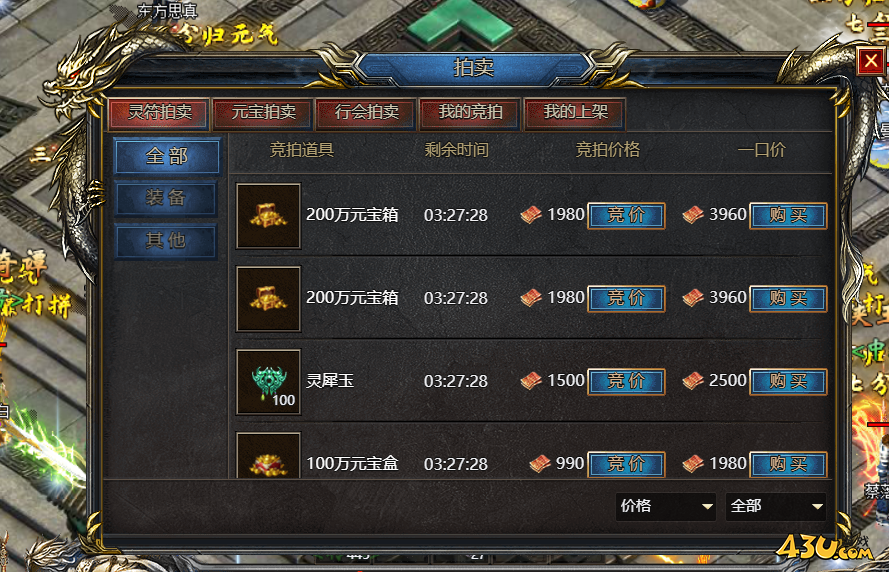Close the 拍卖 auction window
889x572 pixels.
(871, 60)
